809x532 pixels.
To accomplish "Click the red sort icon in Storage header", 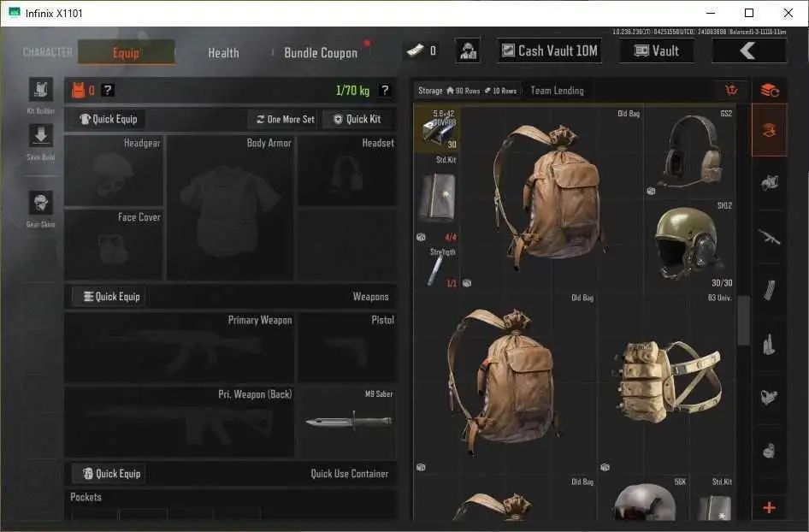I will point(731,91).
